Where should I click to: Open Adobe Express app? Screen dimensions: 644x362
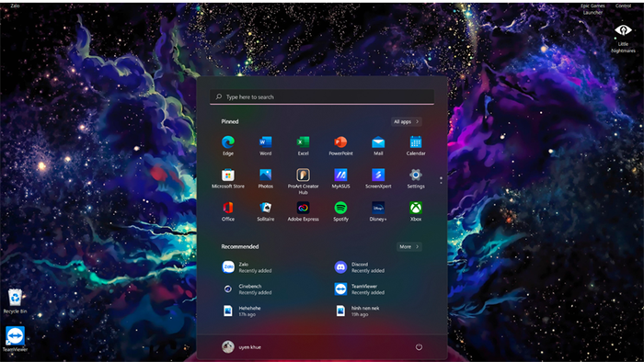pyautogui.click(x=303, y=211)
